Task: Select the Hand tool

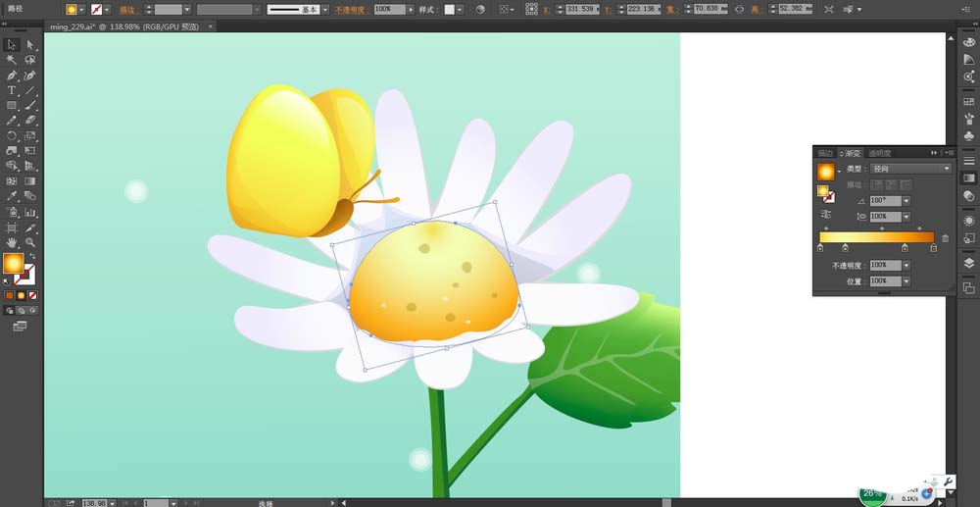Action: click(x=11, y=242)
